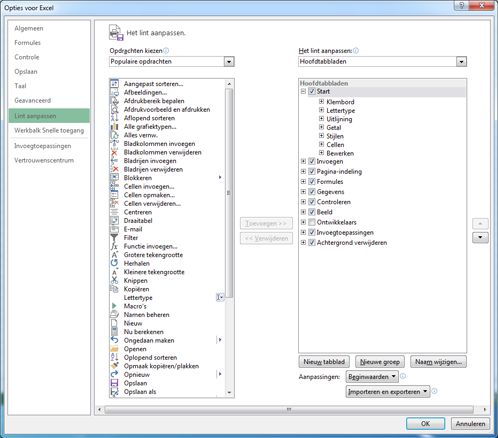The width and height of the screenshot is (498, 438).
Task: Click the Opslaan diskette icon
Action: 114,383
